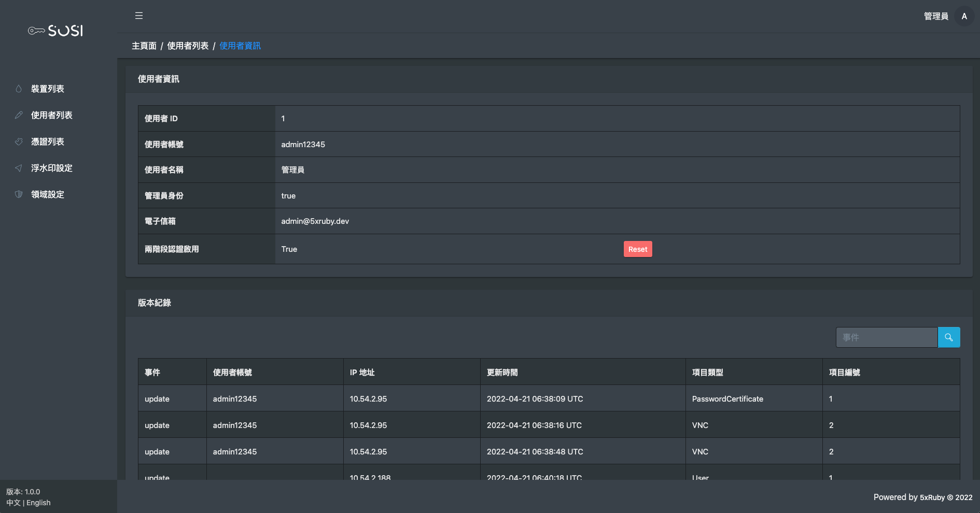This screenshot has height=513, width=980.
Task: Go to 浮水印設定 page
Action: point(52,168)
